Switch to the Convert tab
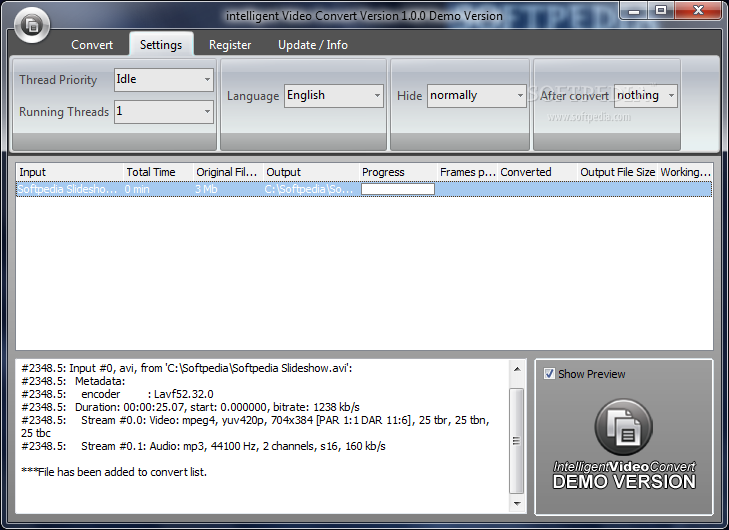The image size is (729, 530). click(92, 45)
